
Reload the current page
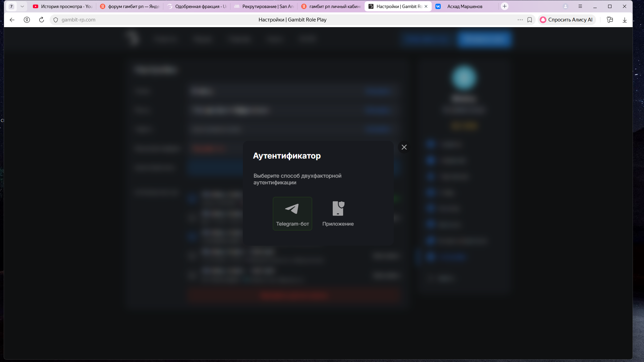coord(42,20)
